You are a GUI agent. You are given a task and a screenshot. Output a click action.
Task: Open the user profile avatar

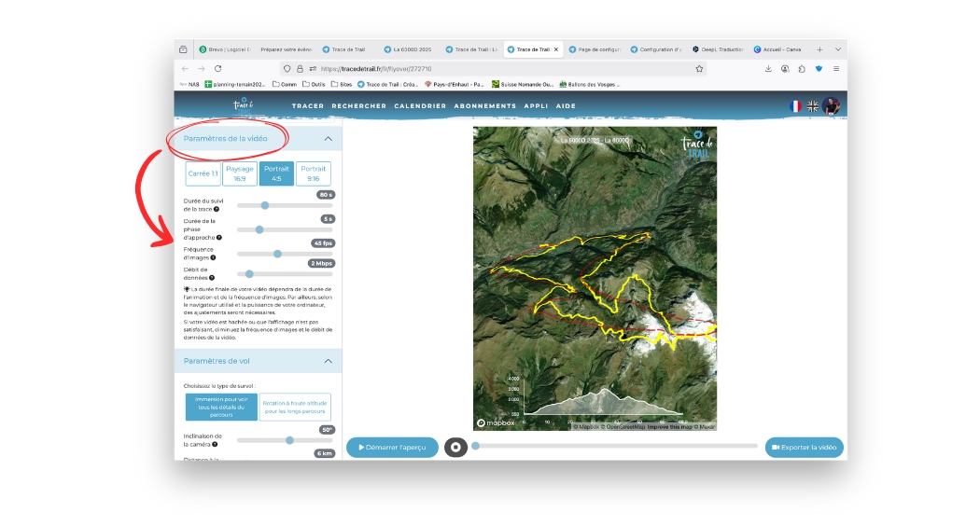click(831, 106)
